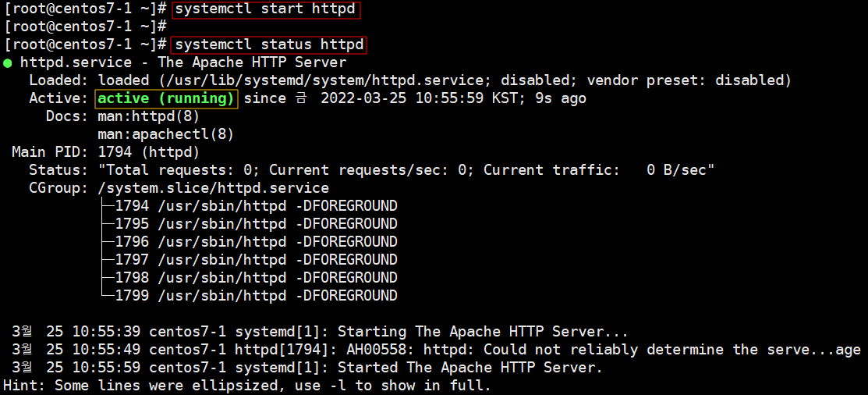The width and height of the screenshot is (868, 395).
Task: Click the 'CGroup:' label
Action: point(58,188)
